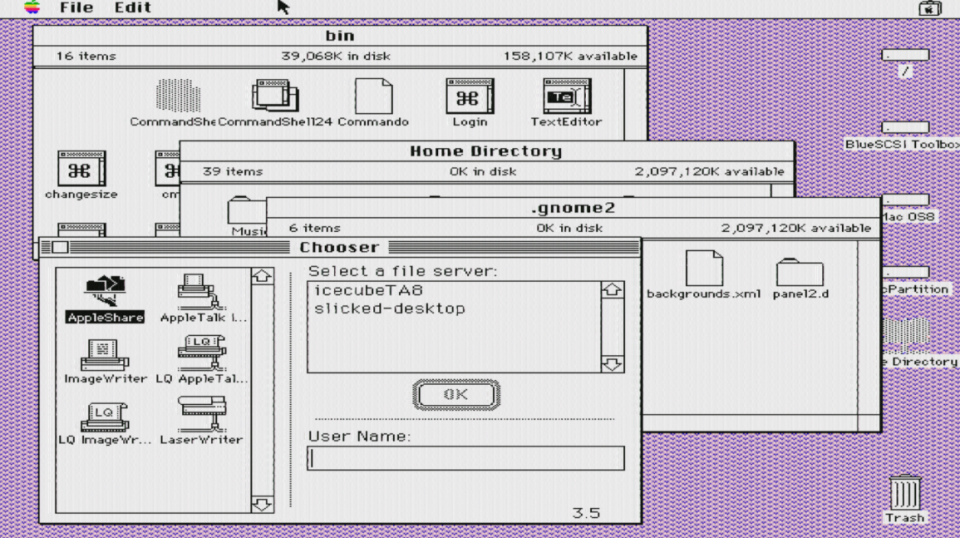Click the bin window title bar
960x538 pixels.
tap(340, 35)
